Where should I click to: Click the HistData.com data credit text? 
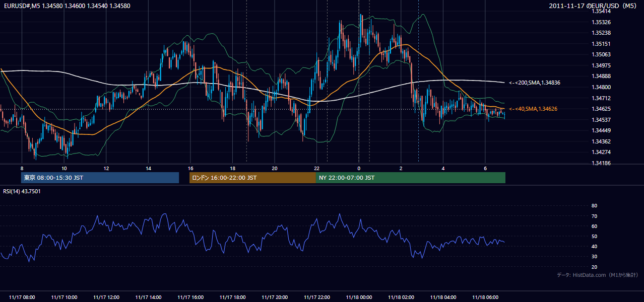pos(598,275)
